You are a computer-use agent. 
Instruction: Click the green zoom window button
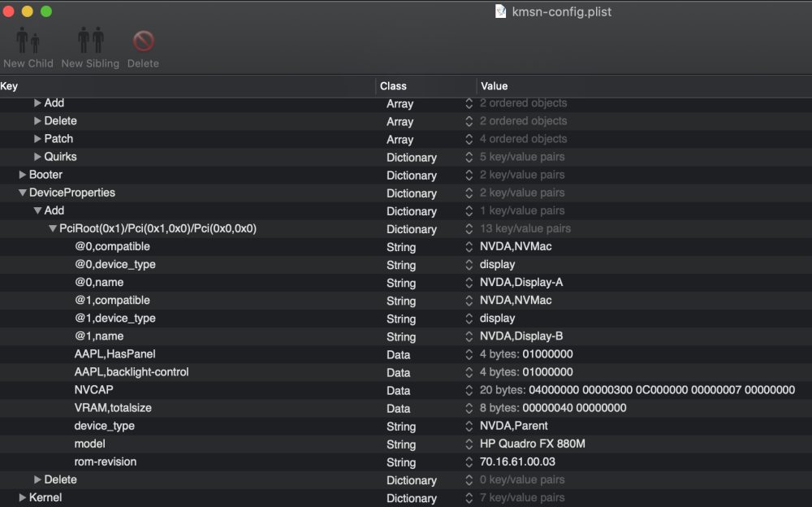point(46,11)
